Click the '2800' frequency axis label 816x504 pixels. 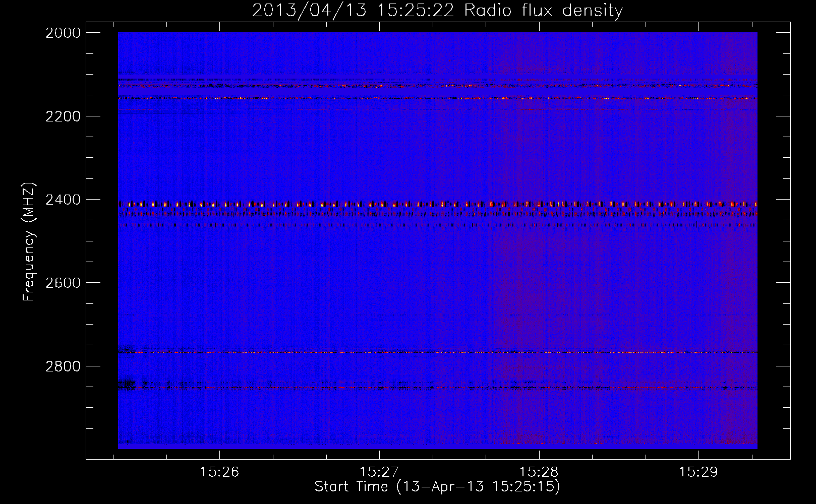click(x=63, y=366)
